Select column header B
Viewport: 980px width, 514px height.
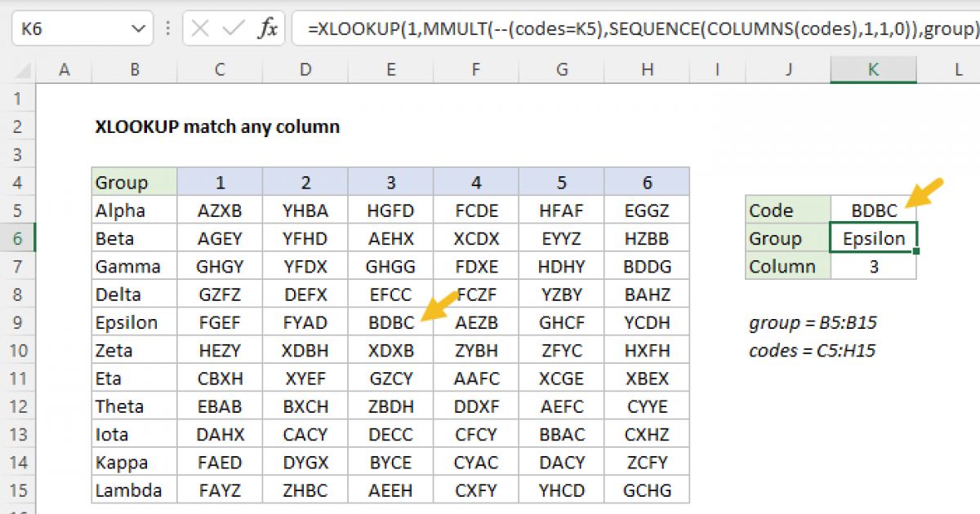click(x=134, y=70)
